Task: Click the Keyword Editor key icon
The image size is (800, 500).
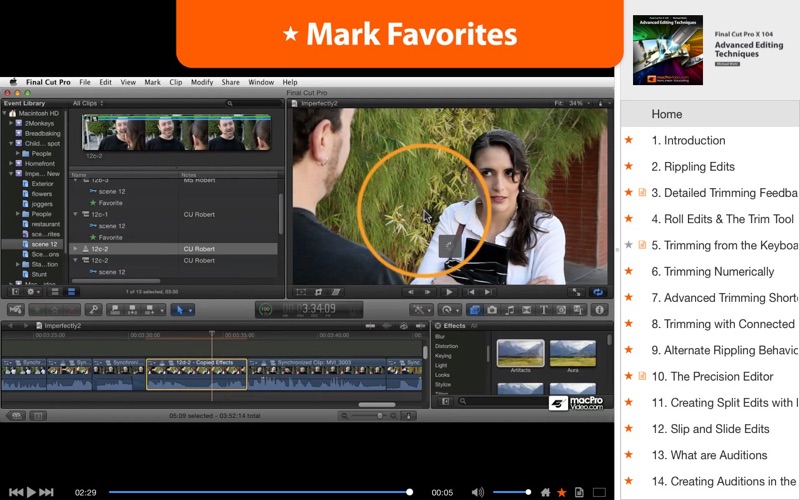Action: (93, 310)
